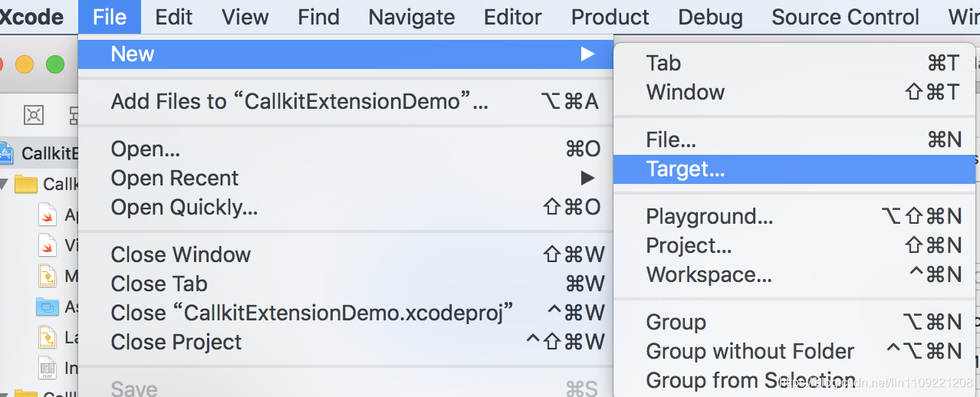Create a new Workspace…
Screen dimensions: 980x397
click(x=794, y=274)
